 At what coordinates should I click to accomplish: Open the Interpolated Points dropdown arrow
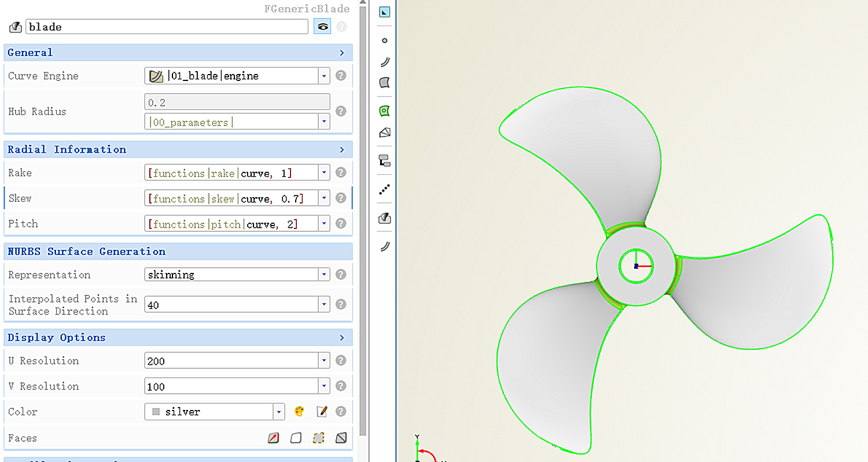pos(324,304)
